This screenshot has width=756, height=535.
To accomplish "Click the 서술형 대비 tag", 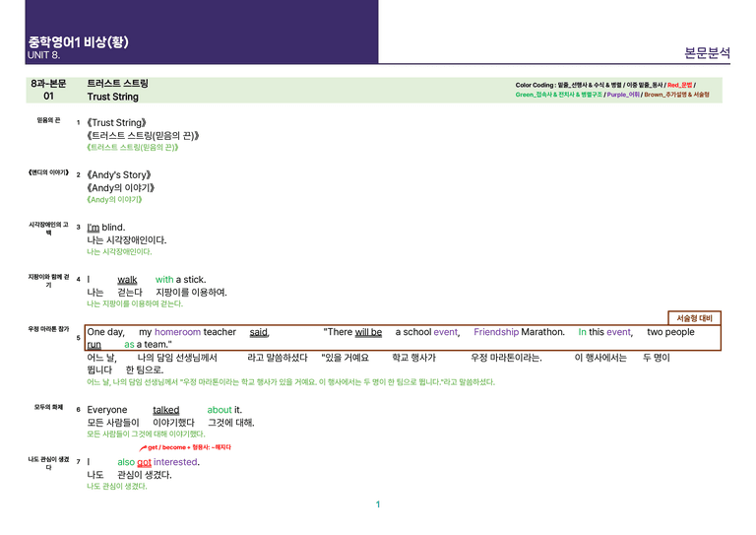I will 694,318.
